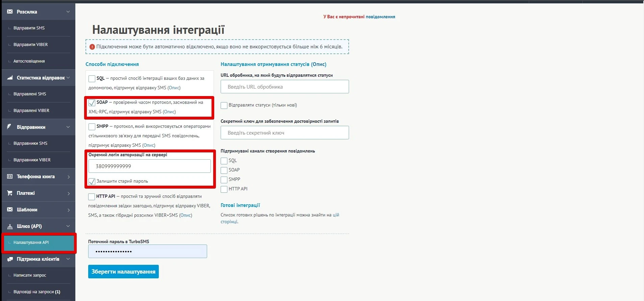The height and width of the screenshot is (301, 644).
Task: Expand the Платежі menu arrow
Action: (68, 193)
